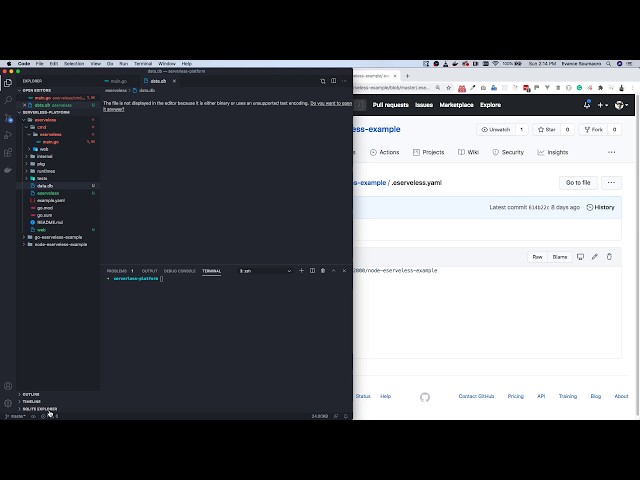Open the terminal shell selector dropdown
This screenshot has width=640, height=480.
click(x=265, y=271)
